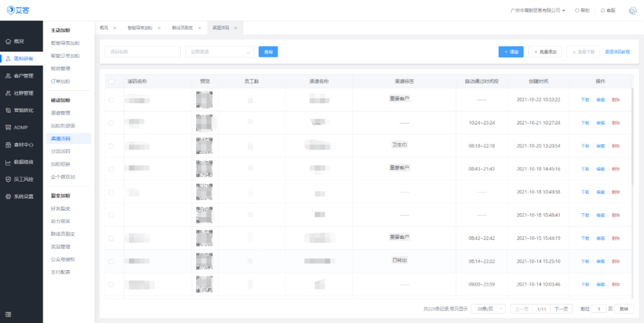Open the 20条/页 page size dropdown
The height and width of the screenshot is (323, 644).
point(488,309)
